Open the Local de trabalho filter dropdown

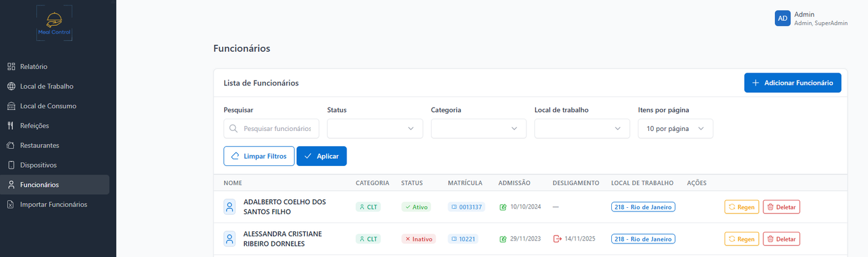coord(582,128)
